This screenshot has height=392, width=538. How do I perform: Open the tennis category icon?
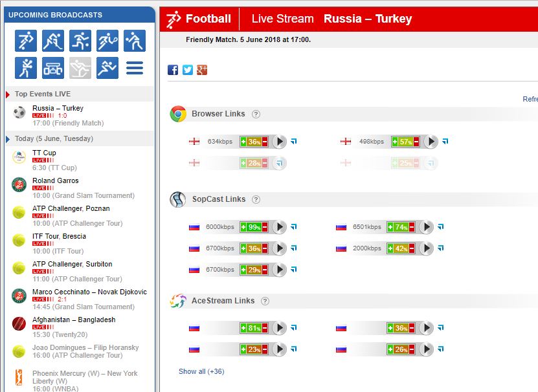coord(107,41)
